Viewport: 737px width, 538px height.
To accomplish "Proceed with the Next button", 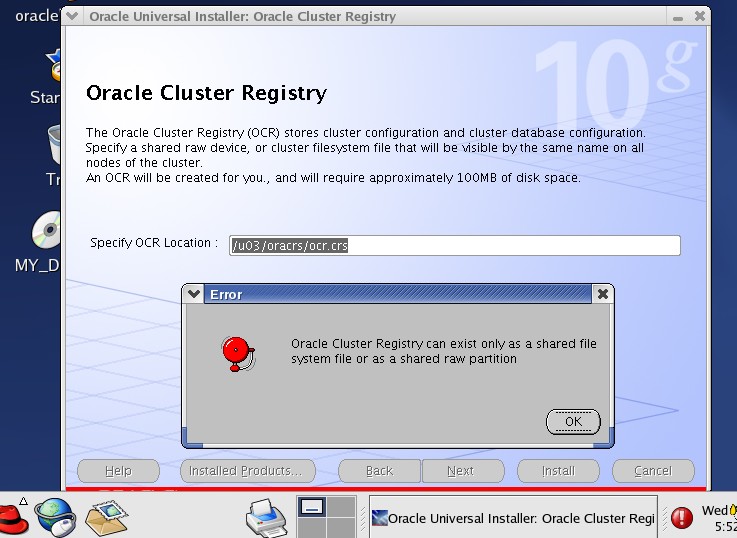I will 460,471.
